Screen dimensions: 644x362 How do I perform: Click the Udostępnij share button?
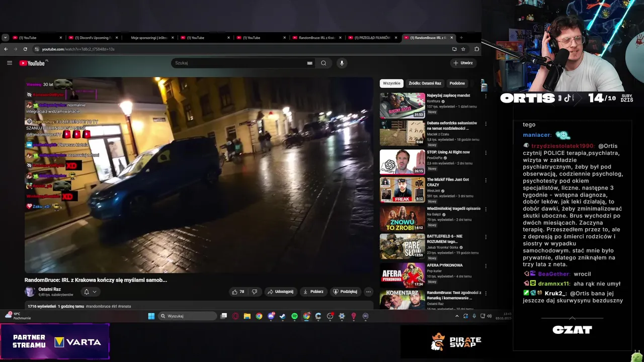[x=281, y=292]
